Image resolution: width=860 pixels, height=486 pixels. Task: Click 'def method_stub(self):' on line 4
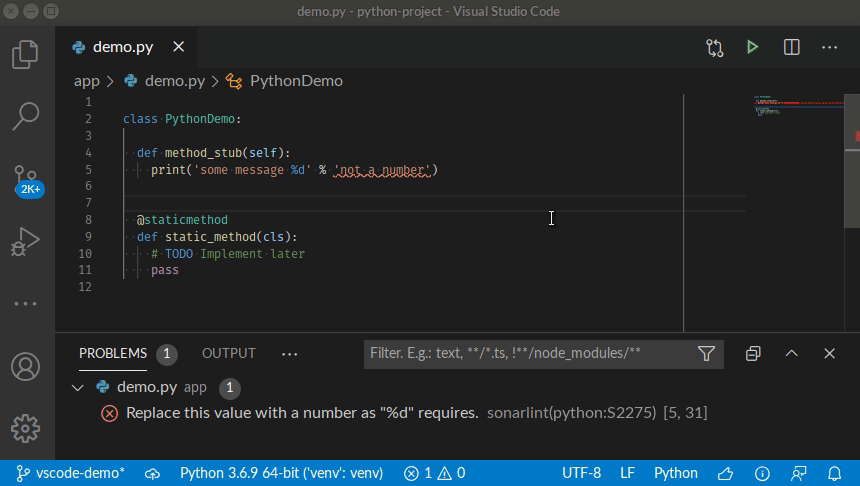point(213,153)
